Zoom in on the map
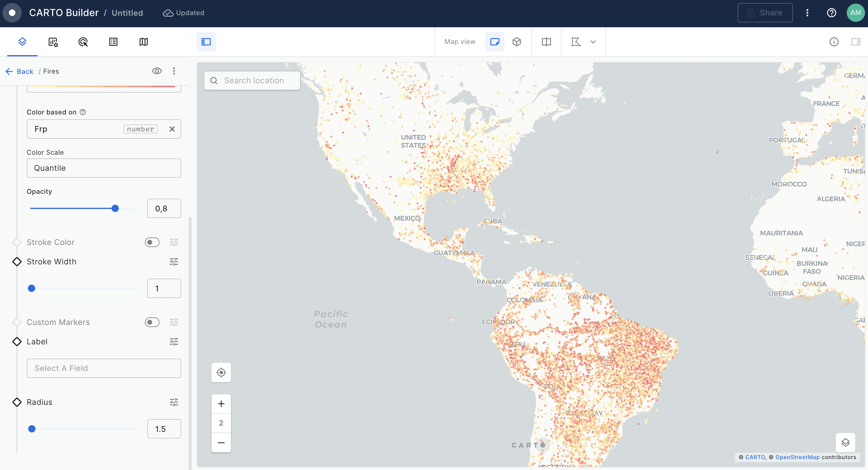 (221, 403)
